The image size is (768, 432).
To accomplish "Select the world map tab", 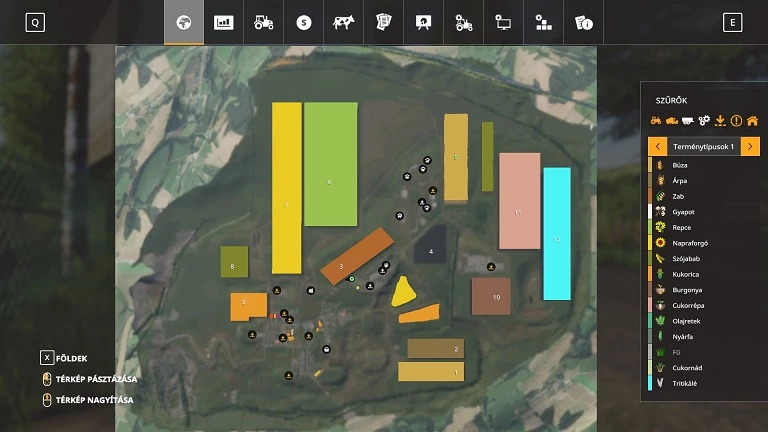I will [184, 22].
